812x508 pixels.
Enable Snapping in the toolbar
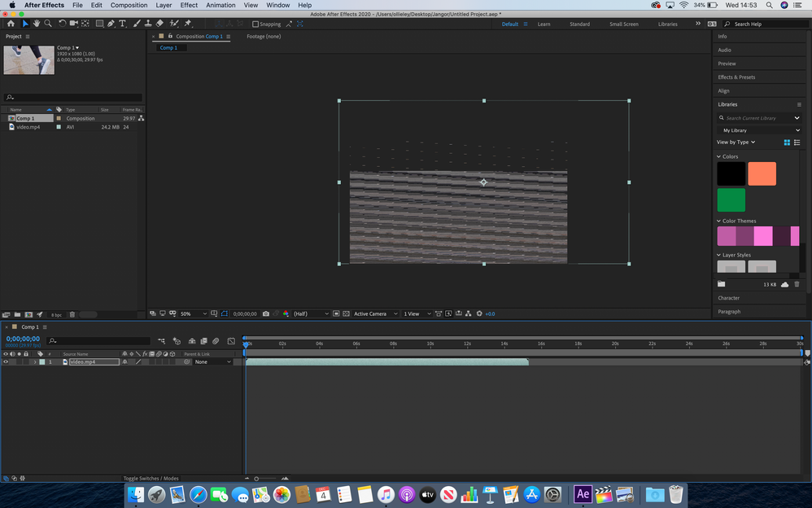[x=256, y=24]
